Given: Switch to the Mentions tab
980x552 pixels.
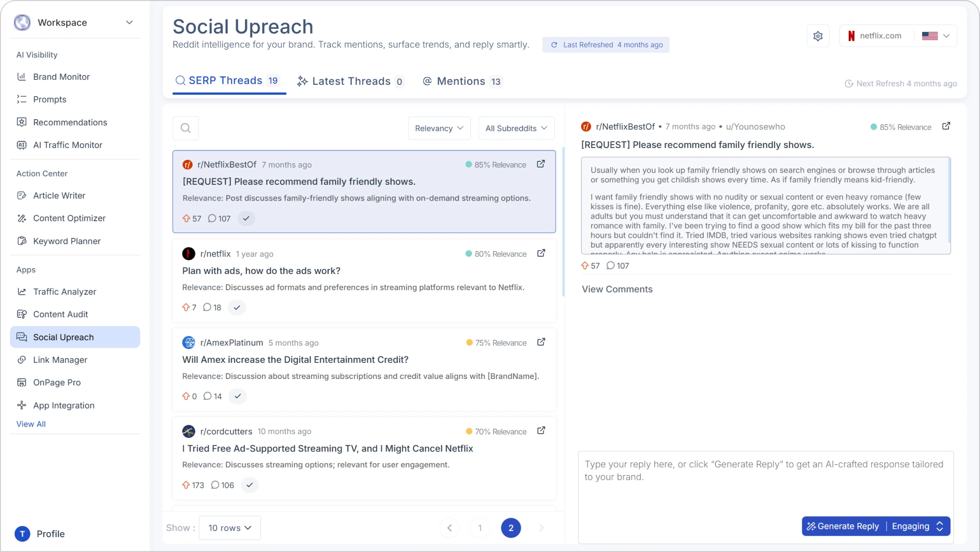Looking at the screenshot, I should point(462,81).
